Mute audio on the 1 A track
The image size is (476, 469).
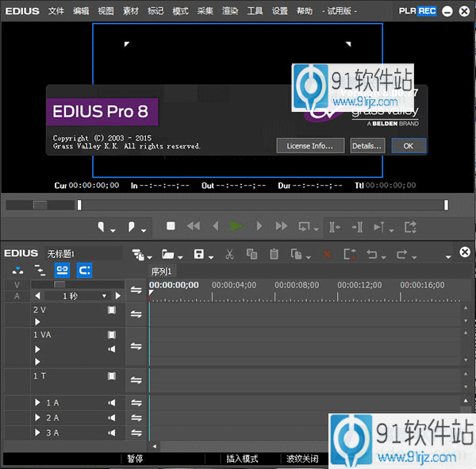click(112, 403)
